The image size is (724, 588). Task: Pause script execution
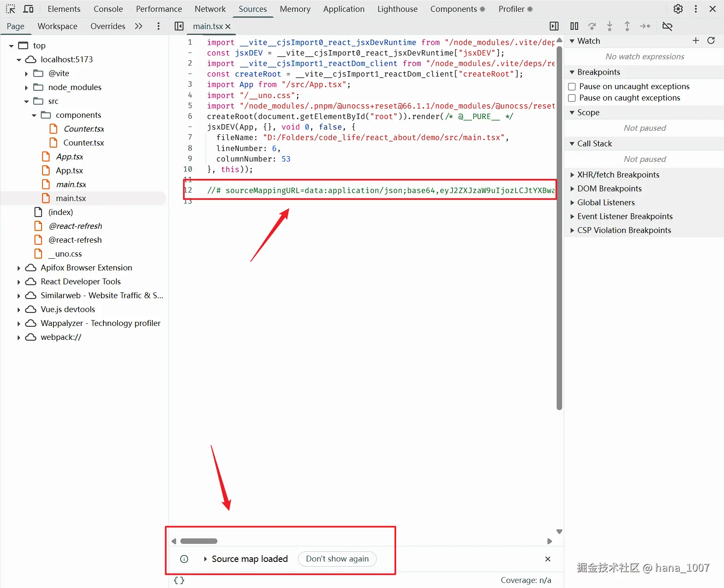click(574, 26)
